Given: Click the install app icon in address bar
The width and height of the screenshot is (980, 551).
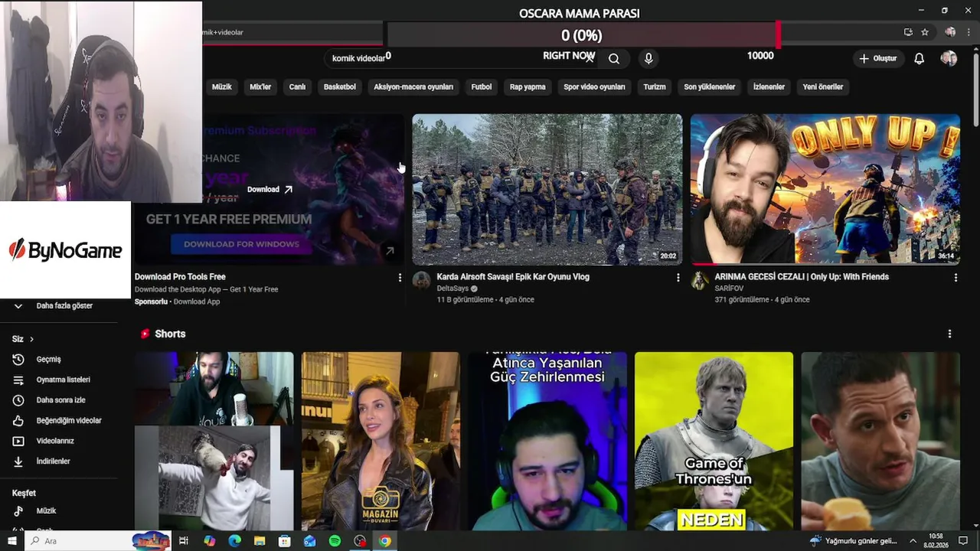Looking at the screenshot, I should pyautogui.click(x=908, y=32).
